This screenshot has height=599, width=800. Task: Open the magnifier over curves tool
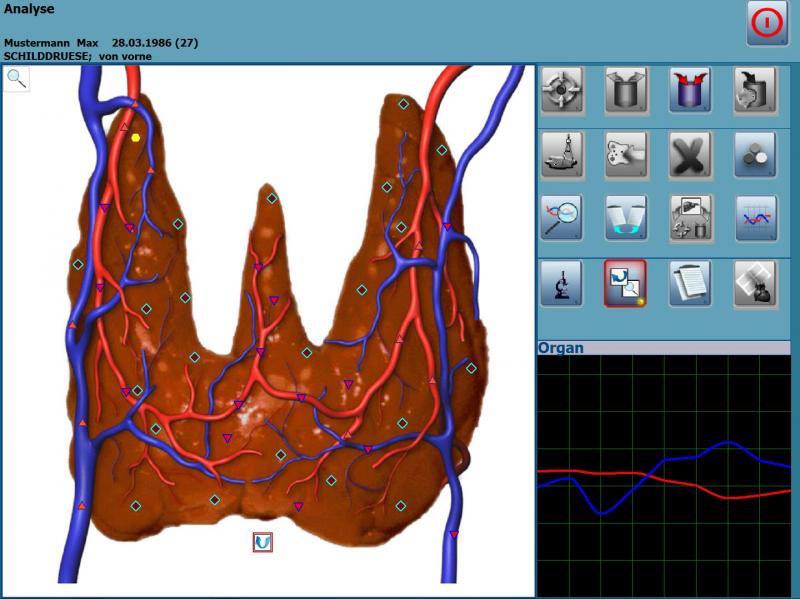pos(562,219)
